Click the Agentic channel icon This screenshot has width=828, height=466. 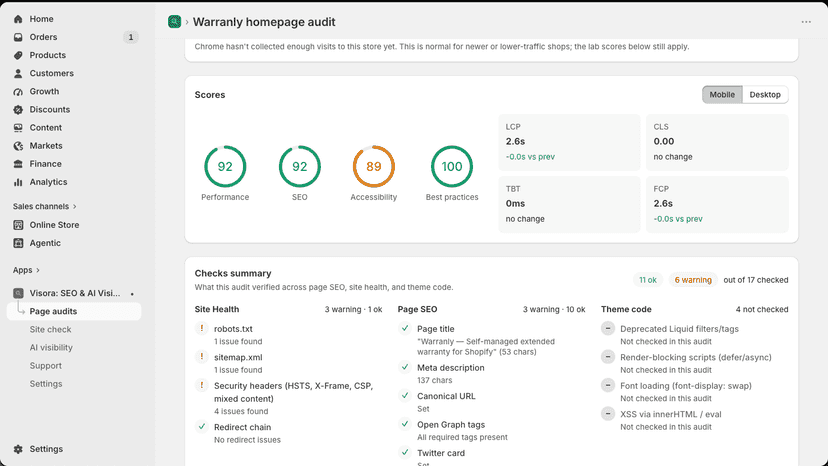click(x=18, y=243)
